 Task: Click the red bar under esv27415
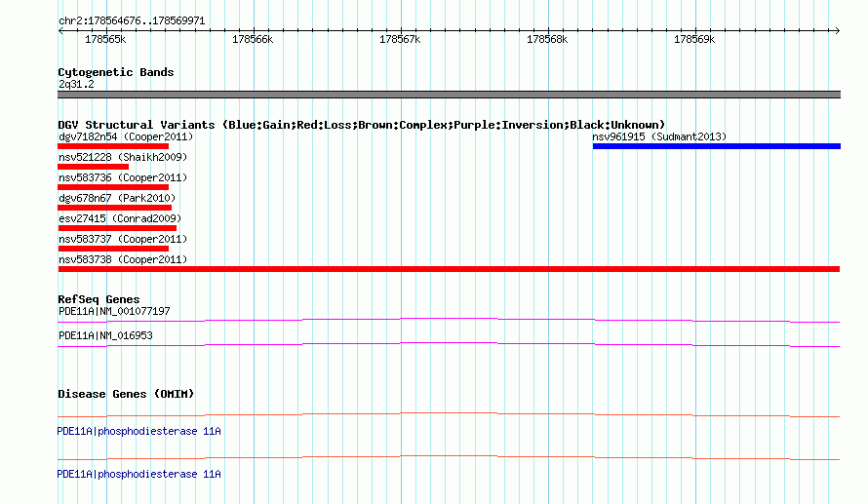click(117, 228)
